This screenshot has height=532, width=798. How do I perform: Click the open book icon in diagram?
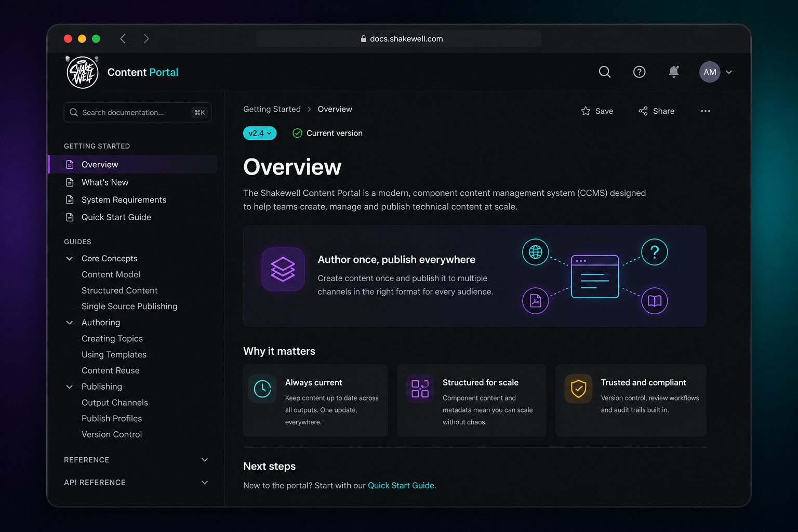(655, 300)
